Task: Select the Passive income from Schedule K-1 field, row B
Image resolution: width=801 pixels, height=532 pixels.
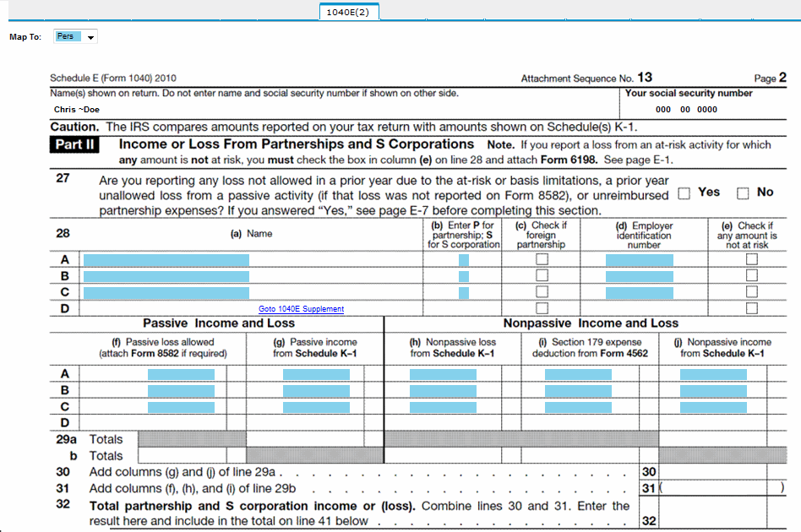Action: tap(316, 391)
